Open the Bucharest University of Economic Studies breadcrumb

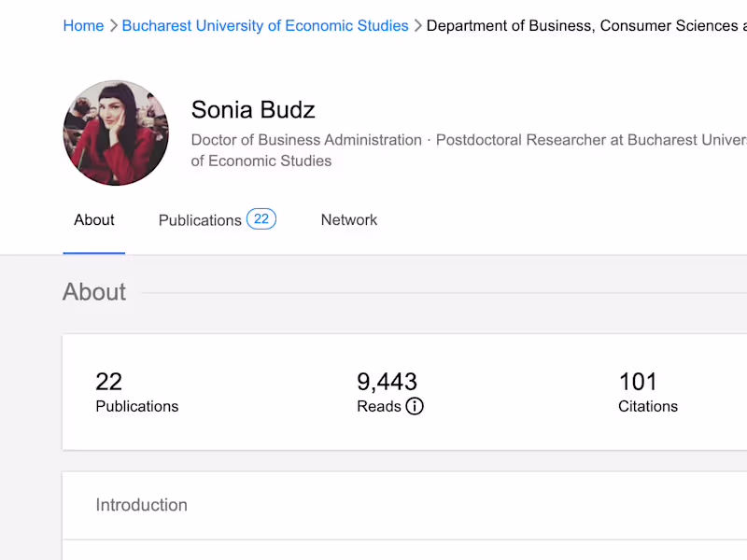(x=265, y=26)
